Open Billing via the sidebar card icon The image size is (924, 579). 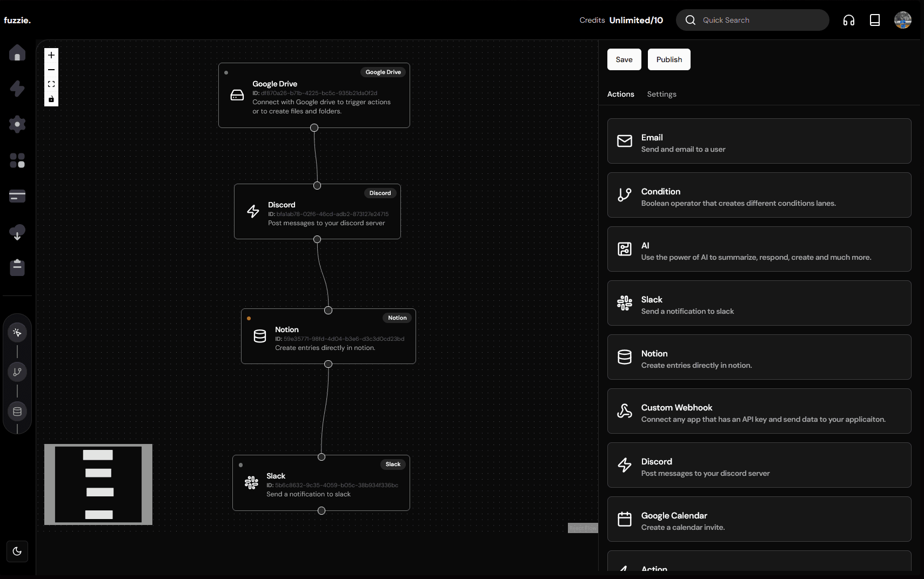(x=17, y=196)
